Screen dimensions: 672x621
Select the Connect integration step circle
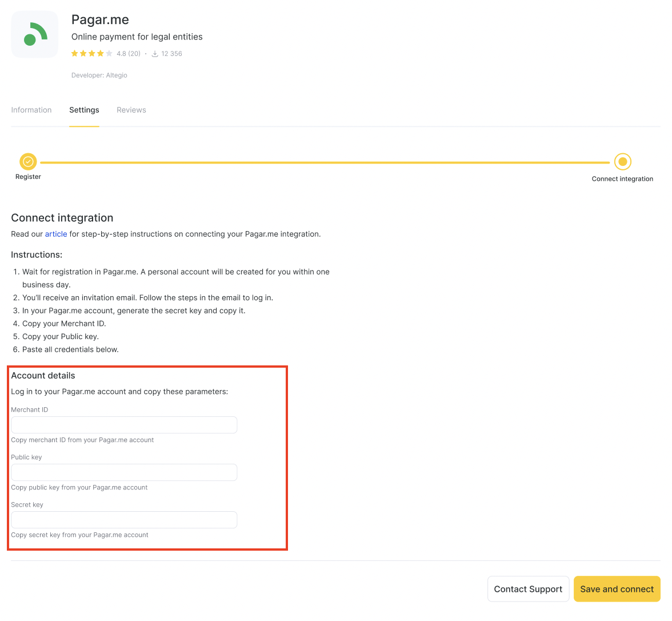[622, 162]
